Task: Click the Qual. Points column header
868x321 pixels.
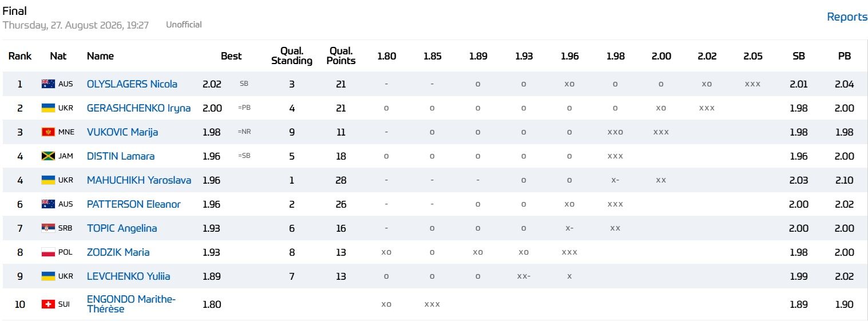Action: click(x=341, y=56)
